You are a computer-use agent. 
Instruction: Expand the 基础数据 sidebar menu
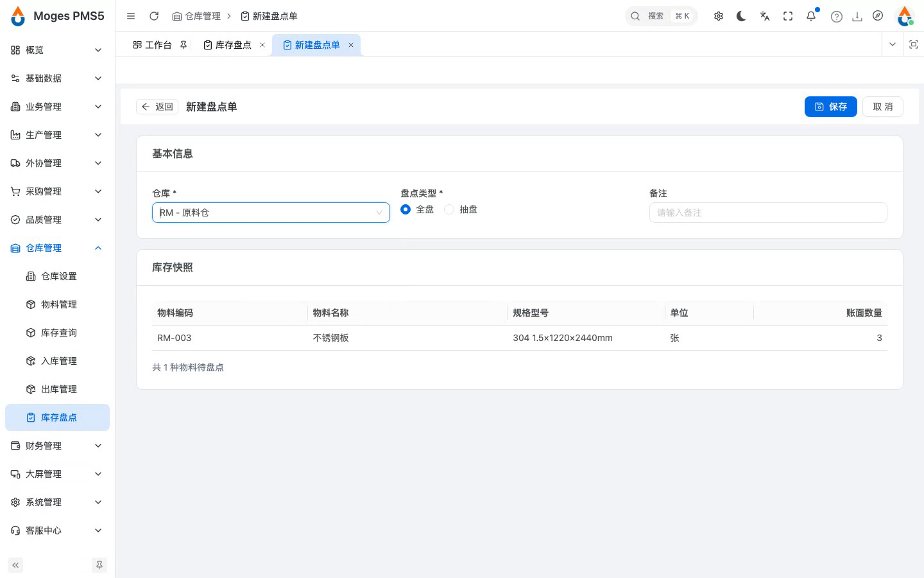click(56, 78)
